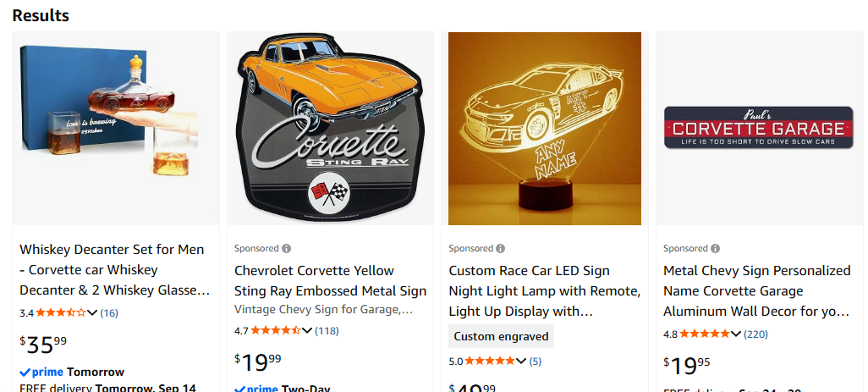Open Chevrolet Corvette Yellow Sting Ray sign title
Image resolution: width=868 pixels, height=392 pixels.
tap(331, 281)
